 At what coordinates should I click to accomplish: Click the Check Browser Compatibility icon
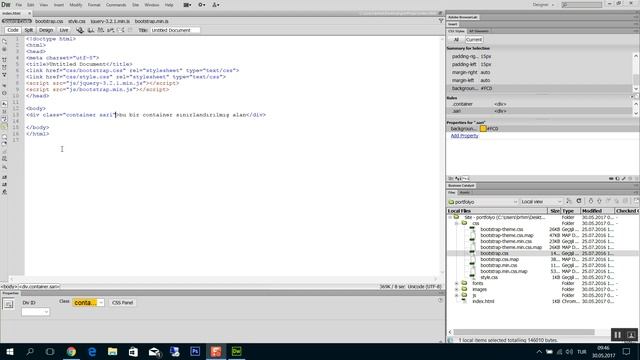point(111,30)
